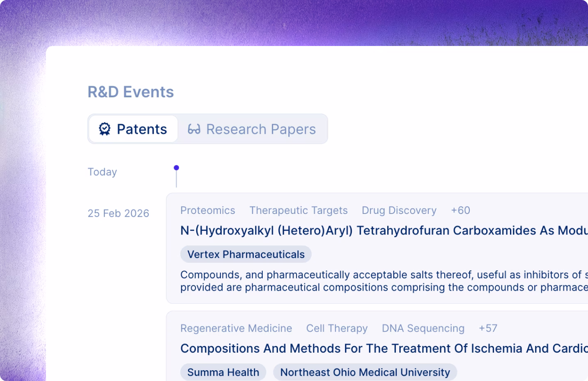The width and height of the screenshot is (588, 381).
Task: Click the Research Papers glasses icon
Action: pyautogui.click(x=194, y=129)
